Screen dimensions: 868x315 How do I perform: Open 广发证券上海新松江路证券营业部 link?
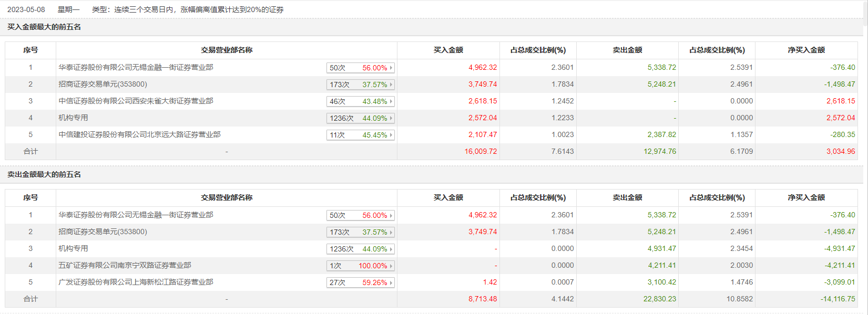click(136, 282)
